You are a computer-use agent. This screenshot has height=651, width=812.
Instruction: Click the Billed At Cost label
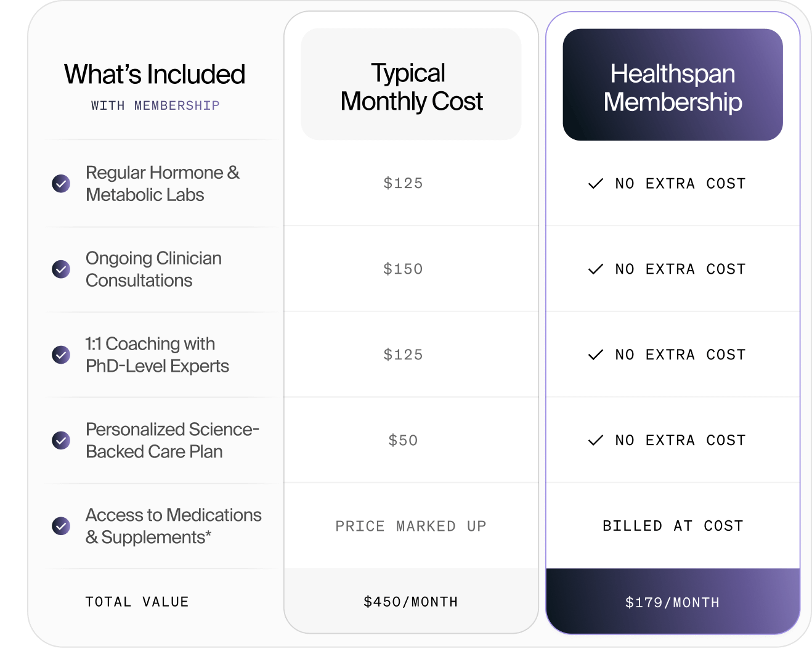[673, 526]
